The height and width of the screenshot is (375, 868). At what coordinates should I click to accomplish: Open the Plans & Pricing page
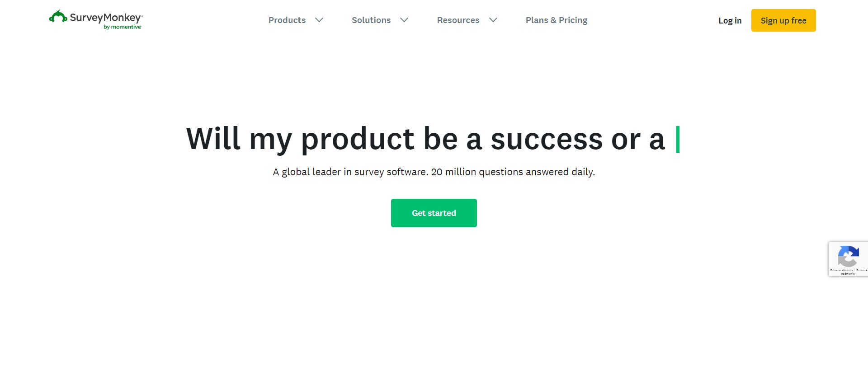[556, 20]
